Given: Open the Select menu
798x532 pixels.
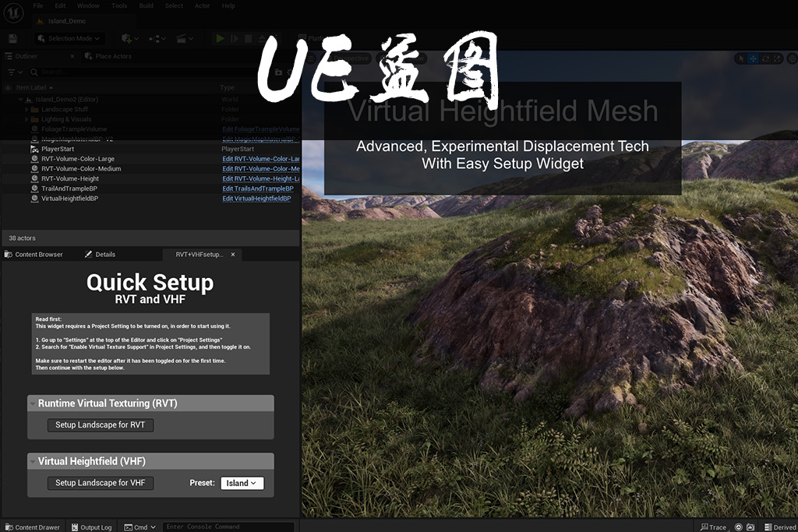Looking at the screenshot, I should pyautogui.click(x=174, y=5).
